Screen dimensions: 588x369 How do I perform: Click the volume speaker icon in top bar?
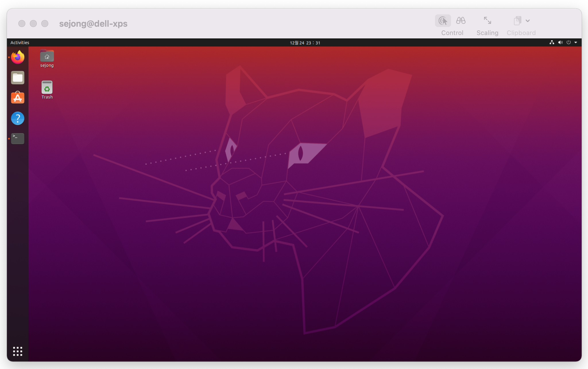click(x=560, y=42)
